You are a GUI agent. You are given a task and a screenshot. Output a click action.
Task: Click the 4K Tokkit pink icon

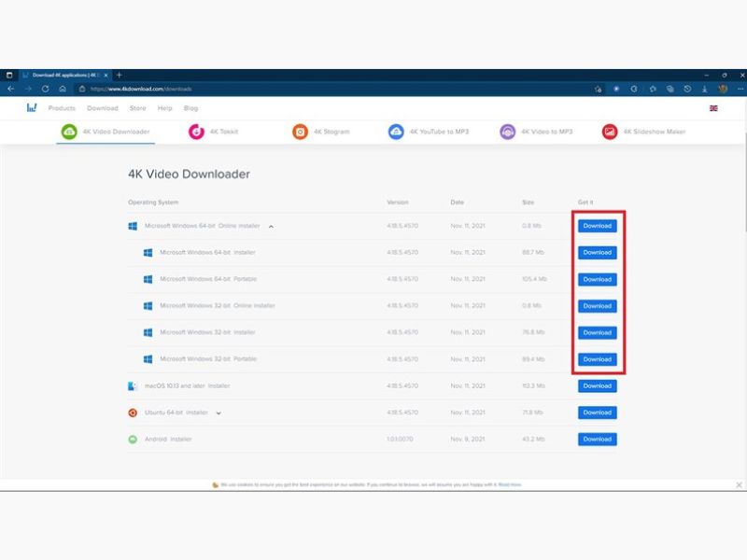click(x=196, y=132)
